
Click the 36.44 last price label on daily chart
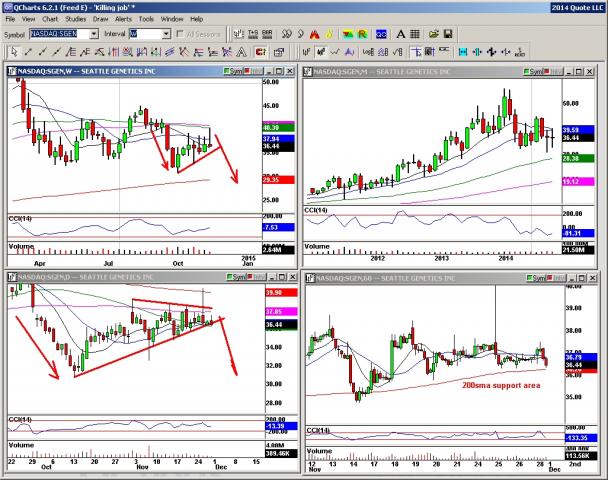click(281, 325)
